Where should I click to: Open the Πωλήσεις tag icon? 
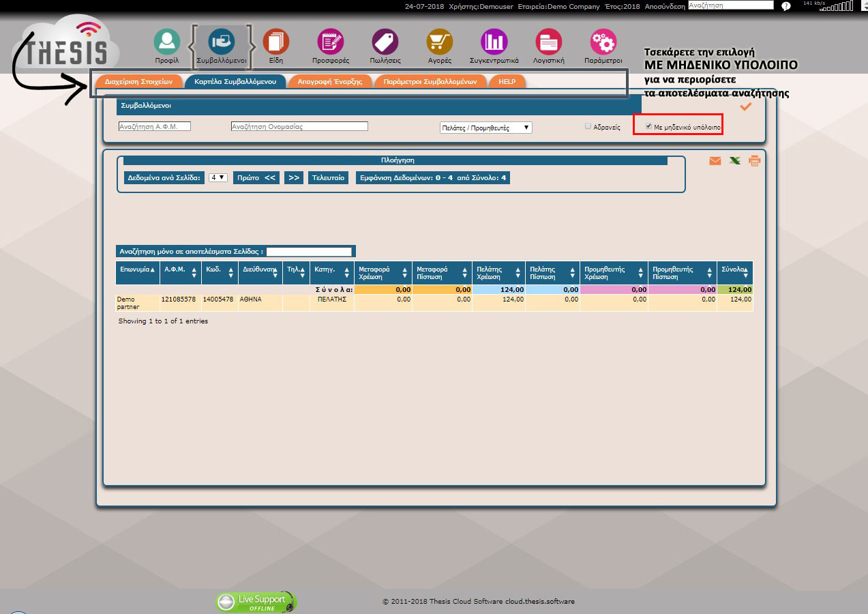(x=385, y=42)
